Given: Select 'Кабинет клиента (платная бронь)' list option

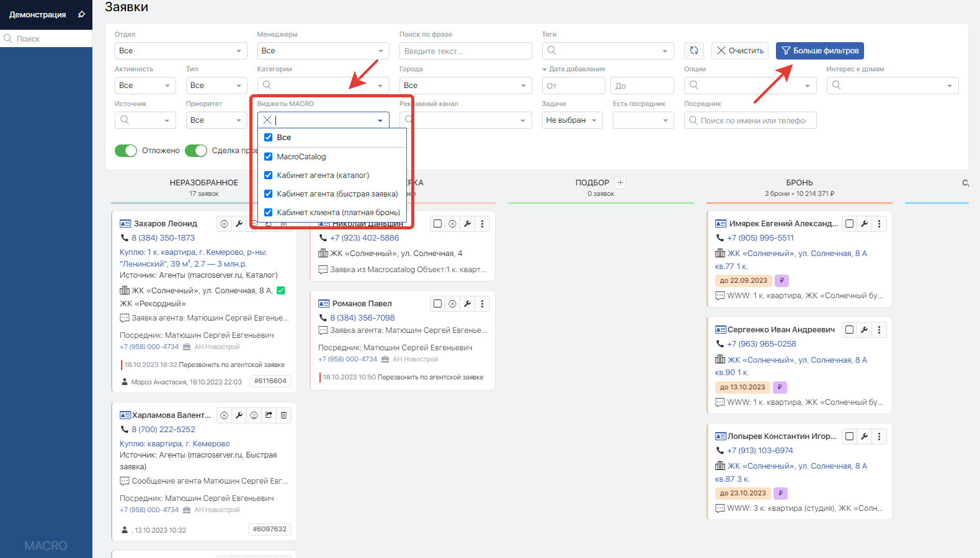Looking at the screenshot, I should [338, 213].
